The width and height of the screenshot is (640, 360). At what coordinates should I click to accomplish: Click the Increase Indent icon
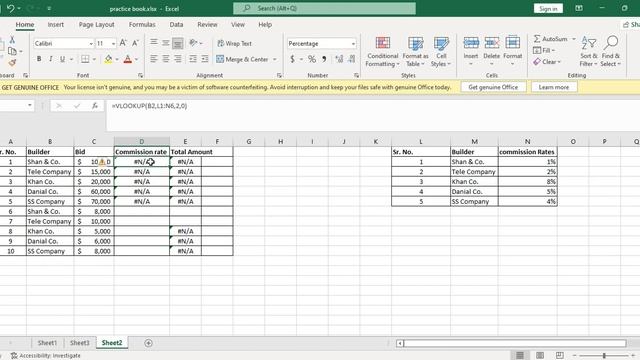[x=205, y=59]
